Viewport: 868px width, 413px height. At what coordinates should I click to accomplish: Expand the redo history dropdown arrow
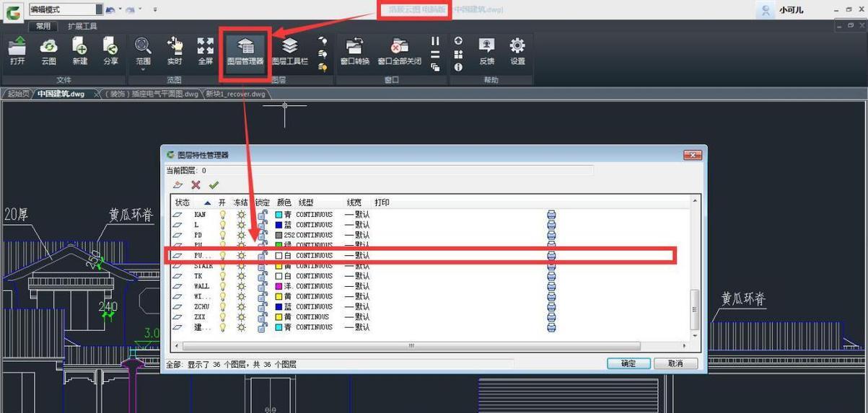(x=140, y=10)
